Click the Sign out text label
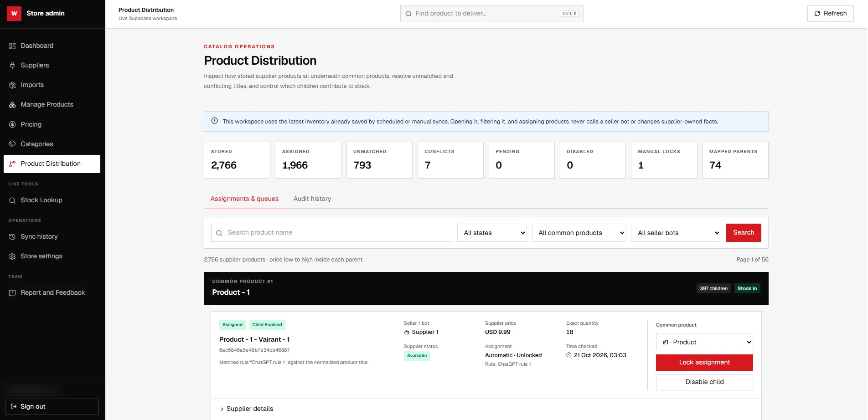868x420 pixels. 33,407
